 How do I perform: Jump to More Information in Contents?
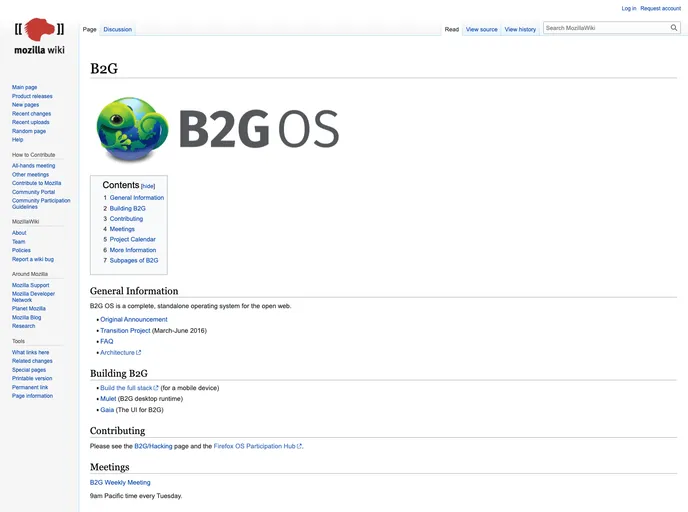[x=133, y=250]
